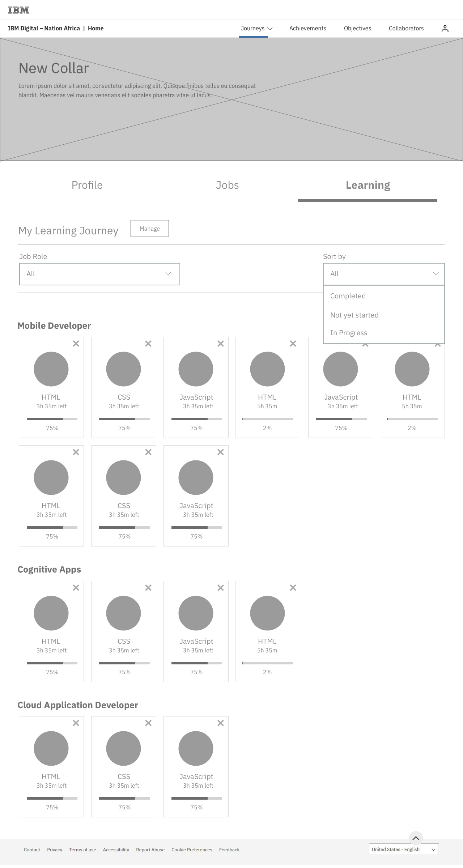Click the JavaScript progress bar in Cloud Application Developer

point(197,798)
